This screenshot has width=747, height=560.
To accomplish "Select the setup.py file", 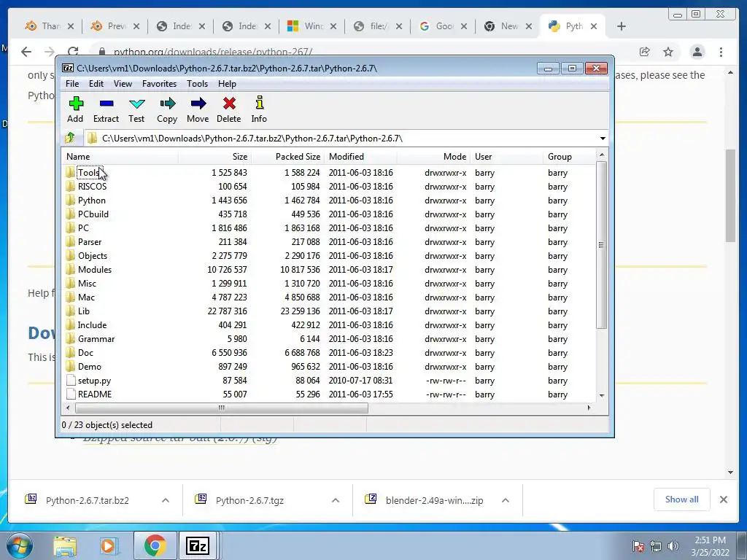I will point(94,381).
